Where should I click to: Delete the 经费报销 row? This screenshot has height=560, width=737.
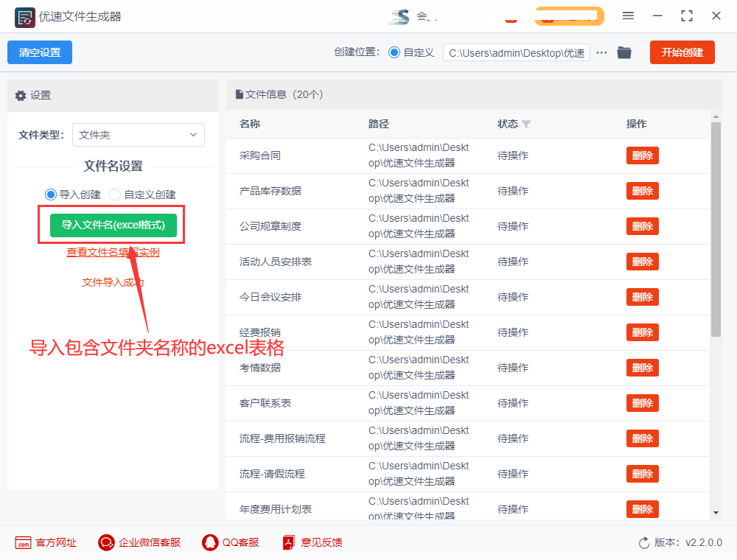(642, 332)
